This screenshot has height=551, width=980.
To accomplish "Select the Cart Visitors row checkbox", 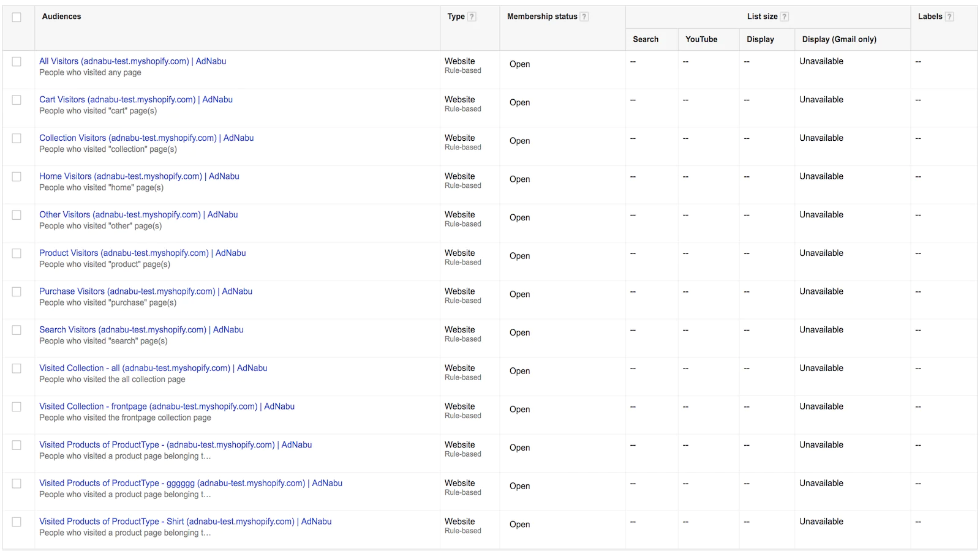I will [x=17, y=100].
